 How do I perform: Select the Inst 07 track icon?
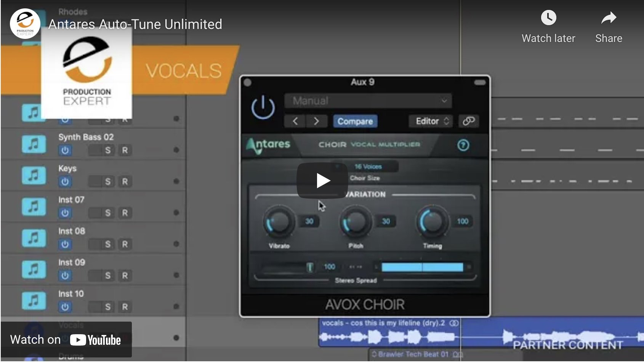[x=34, y=207]
